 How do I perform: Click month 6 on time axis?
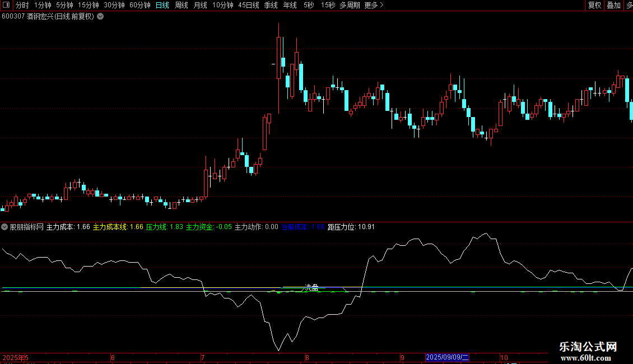pyautogui.click(x=113, y=357)
